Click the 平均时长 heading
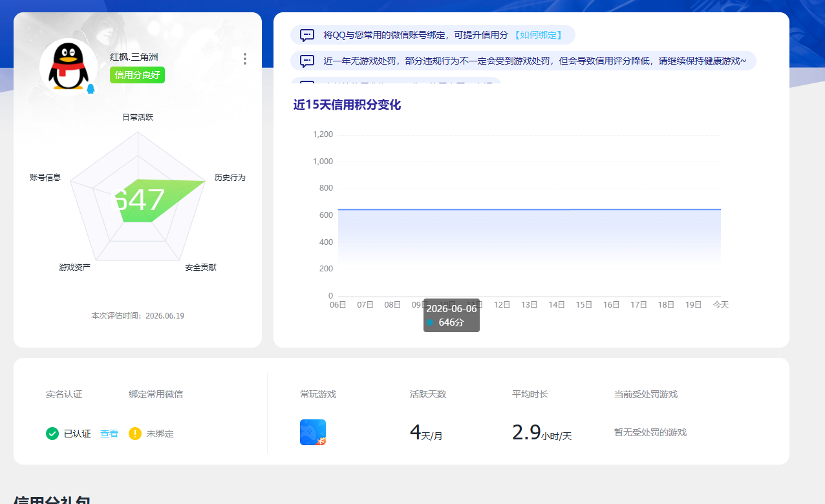The width and height of the screenshot is (825, 504). pyautogui.click(x=530, y=394)
